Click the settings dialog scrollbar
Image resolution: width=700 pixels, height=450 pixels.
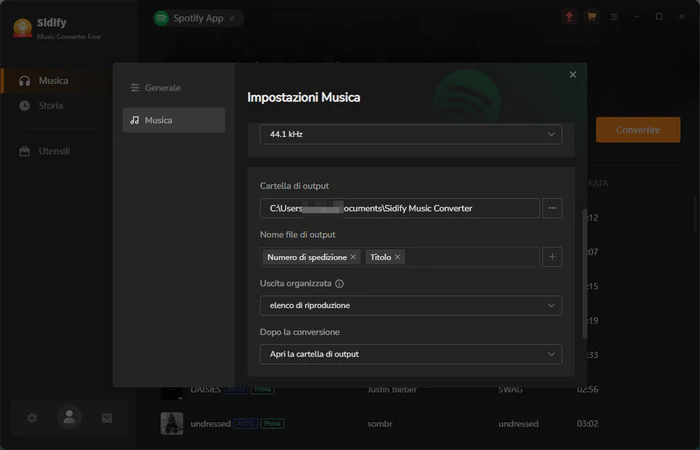tap(584, 274)
